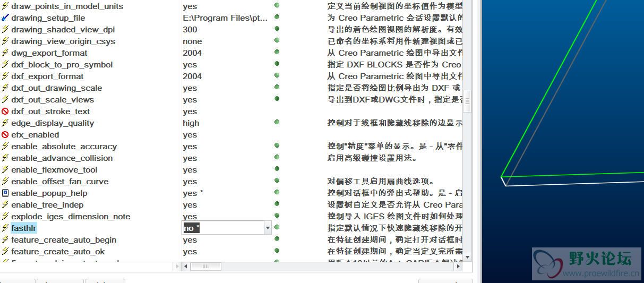644x283 pixels.
Task: Click the lightning icon beside feature_create_auto_begin
Action: 5,240
